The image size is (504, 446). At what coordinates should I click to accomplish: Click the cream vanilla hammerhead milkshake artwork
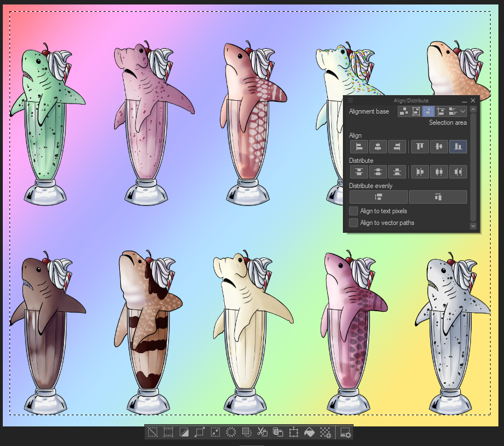click(253, 332)
